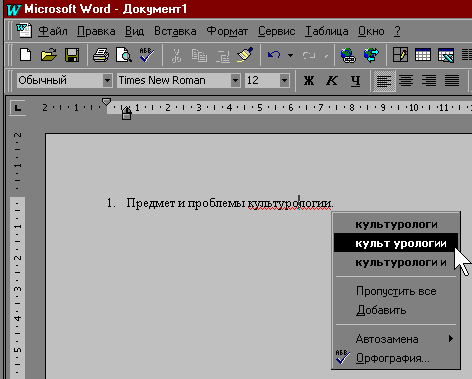
Task: Redo the last undone action
Action: (x=309, y=55)
